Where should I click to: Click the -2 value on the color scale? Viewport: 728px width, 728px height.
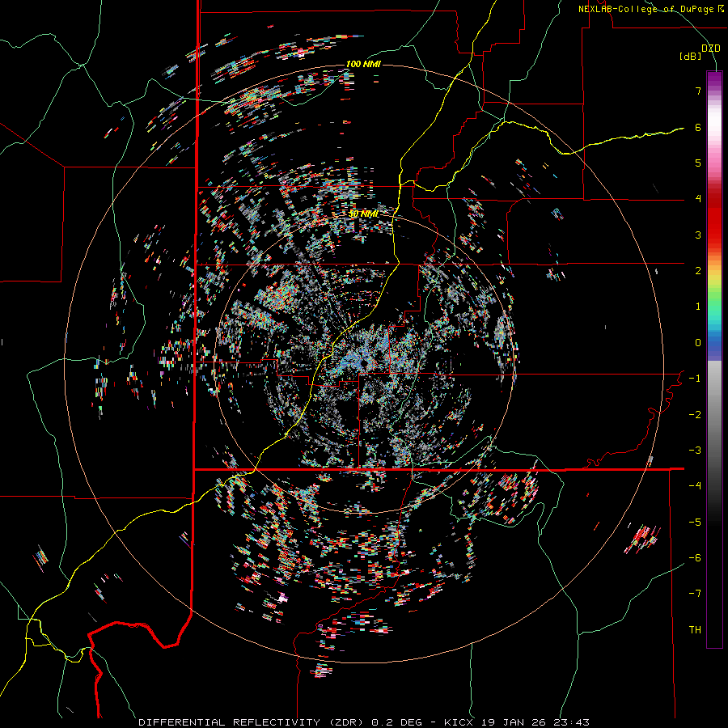(695, 414)
